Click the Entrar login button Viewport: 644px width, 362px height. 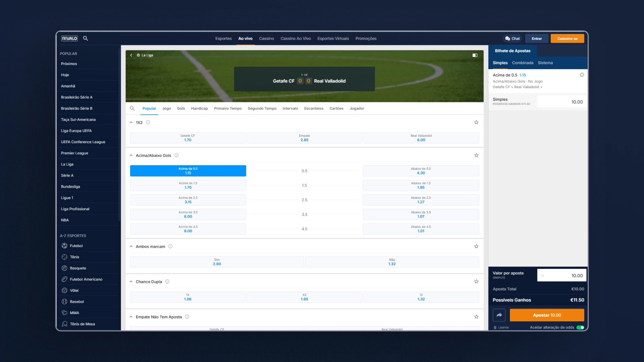537,39
